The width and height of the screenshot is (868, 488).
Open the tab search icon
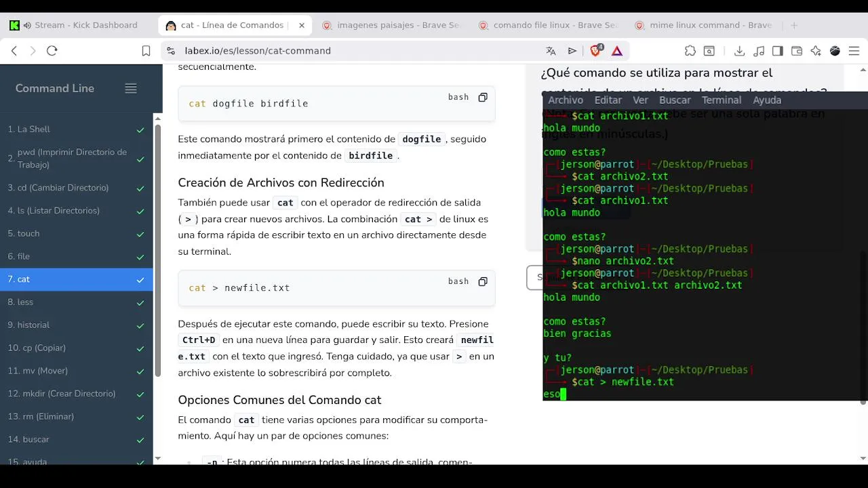coord(709,51)
